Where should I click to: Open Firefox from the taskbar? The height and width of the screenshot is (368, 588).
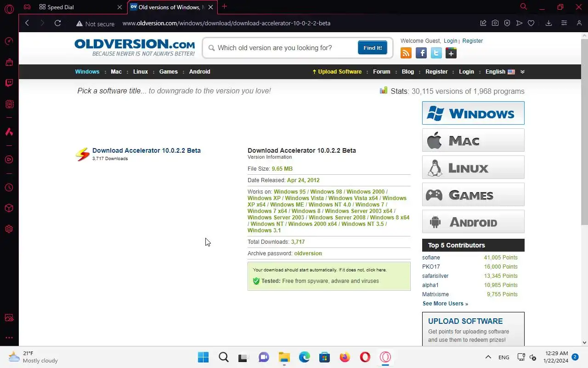345,357
